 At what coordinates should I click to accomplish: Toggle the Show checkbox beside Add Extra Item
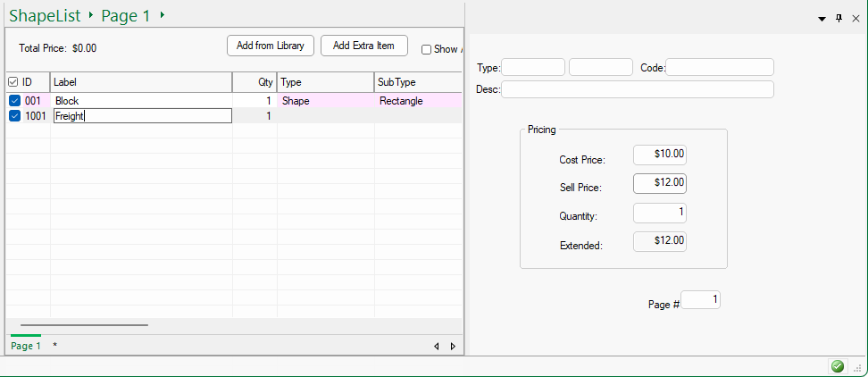(x=426, y=50)
